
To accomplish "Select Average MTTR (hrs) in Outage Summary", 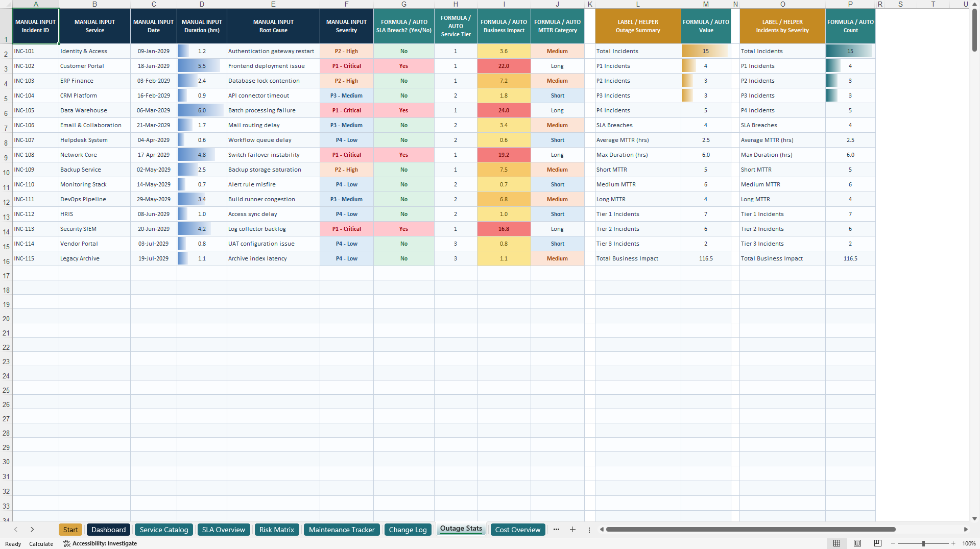I will [x=638, y=140].
